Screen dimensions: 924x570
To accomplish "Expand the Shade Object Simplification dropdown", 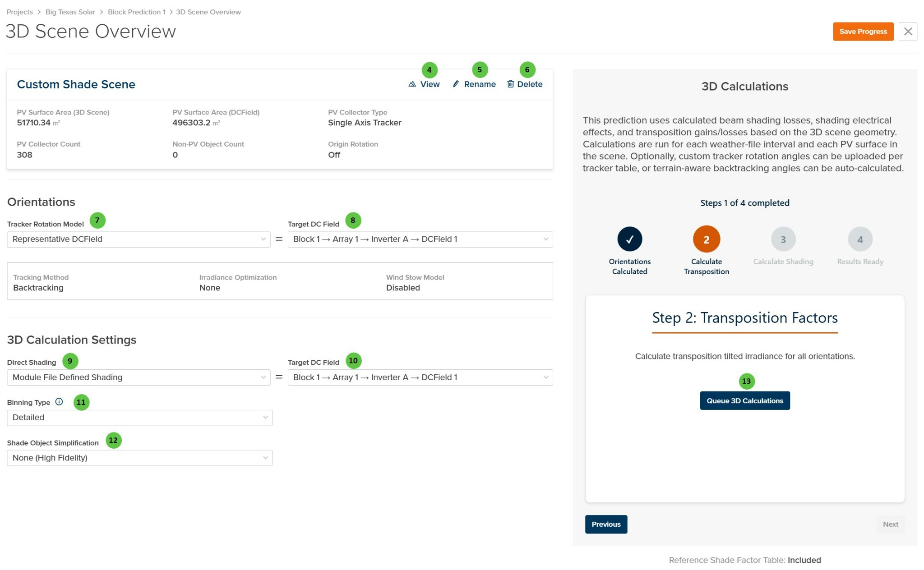I will click(x=139, y=458).
